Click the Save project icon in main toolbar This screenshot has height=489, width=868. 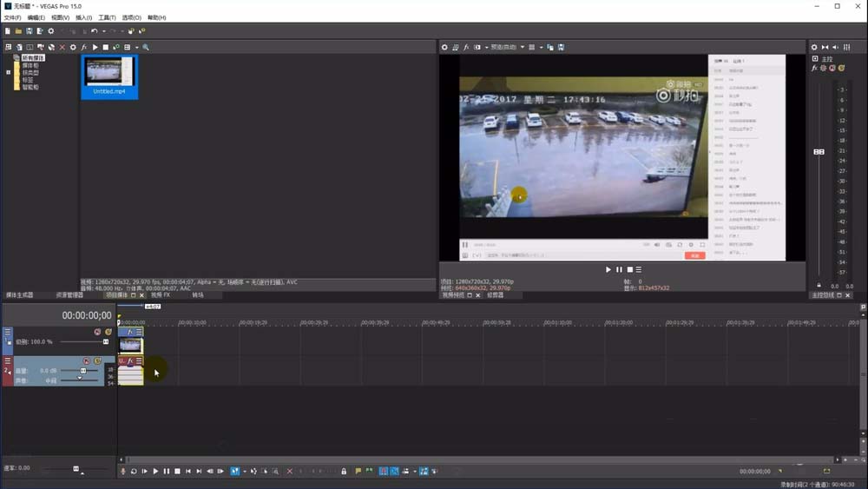tap(29, 31)
